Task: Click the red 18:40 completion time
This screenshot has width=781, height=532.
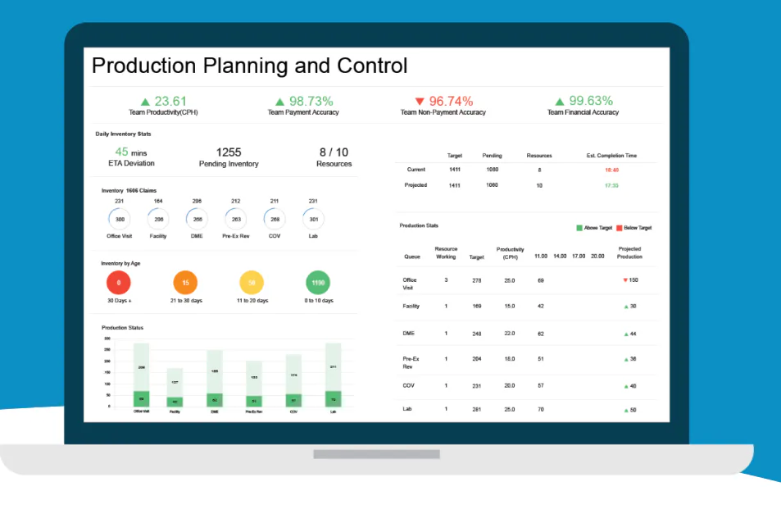Action: pos(611,171)
